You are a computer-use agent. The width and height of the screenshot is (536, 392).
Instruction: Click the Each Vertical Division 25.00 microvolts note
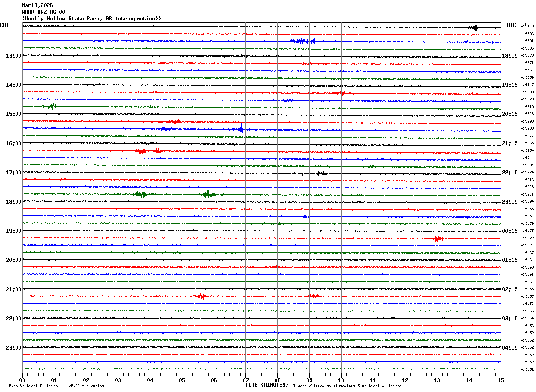56,386
